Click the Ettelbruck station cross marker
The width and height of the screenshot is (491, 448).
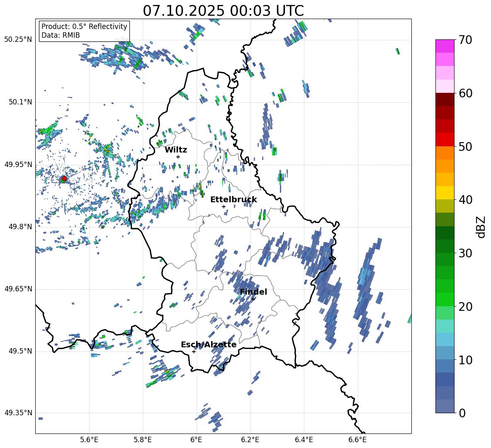pos(224,206)
